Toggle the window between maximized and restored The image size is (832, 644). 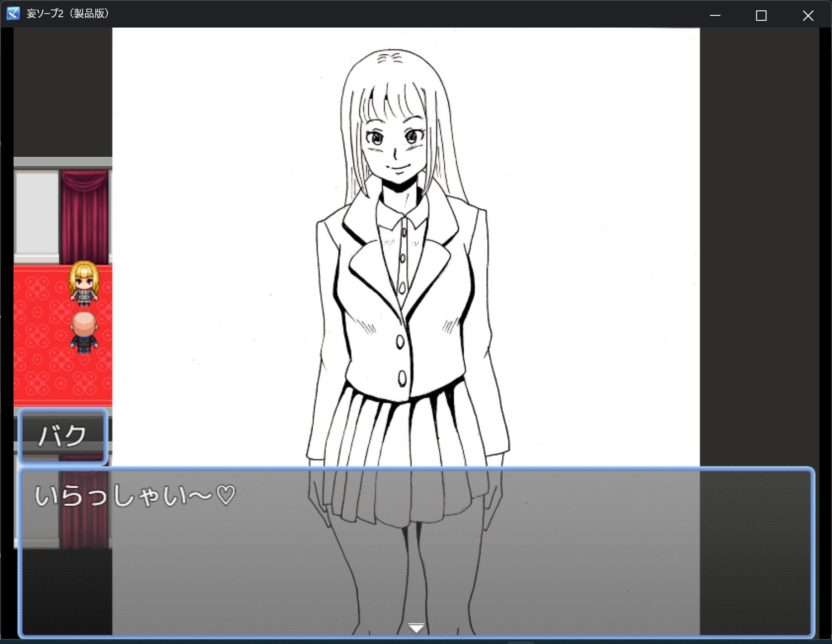tap(761, 15)
